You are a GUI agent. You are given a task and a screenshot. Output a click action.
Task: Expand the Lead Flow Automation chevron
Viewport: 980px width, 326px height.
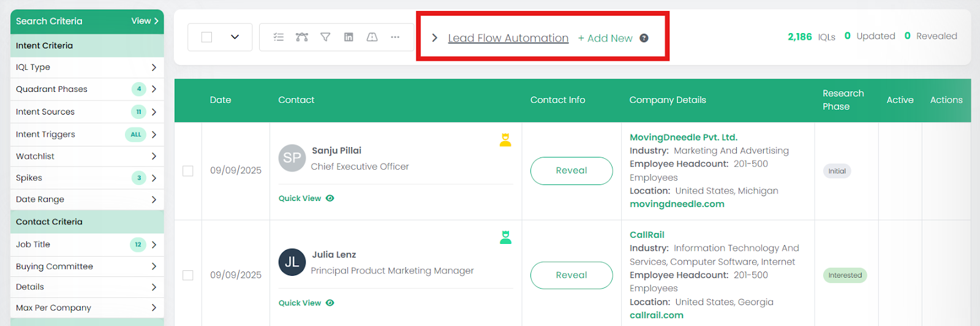pos(434,38)
